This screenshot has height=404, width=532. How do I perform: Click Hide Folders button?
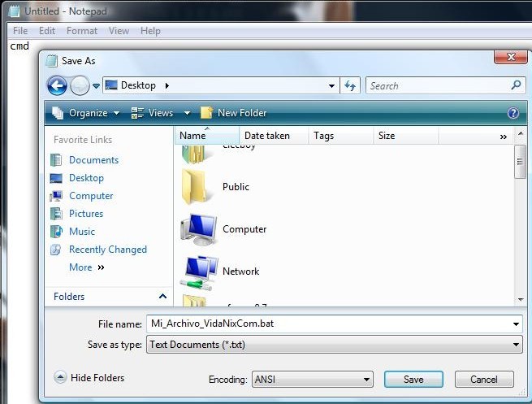pyautogui.click(x=89, y=377)
